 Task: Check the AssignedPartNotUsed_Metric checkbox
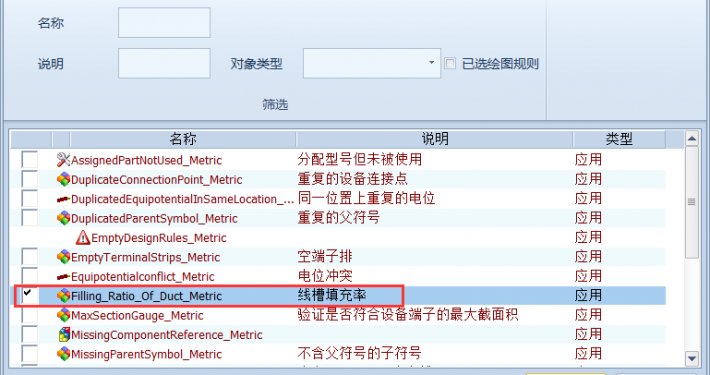tap(30, 160)
